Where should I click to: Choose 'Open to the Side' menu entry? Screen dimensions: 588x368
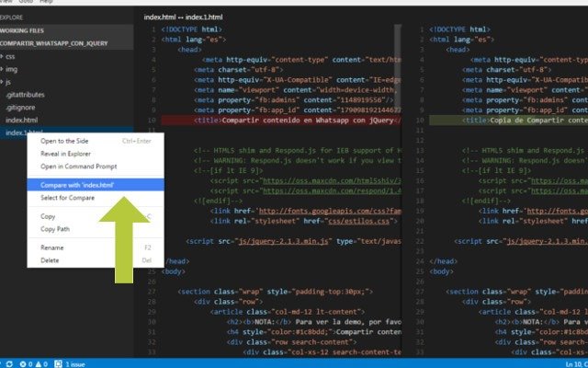96,141
